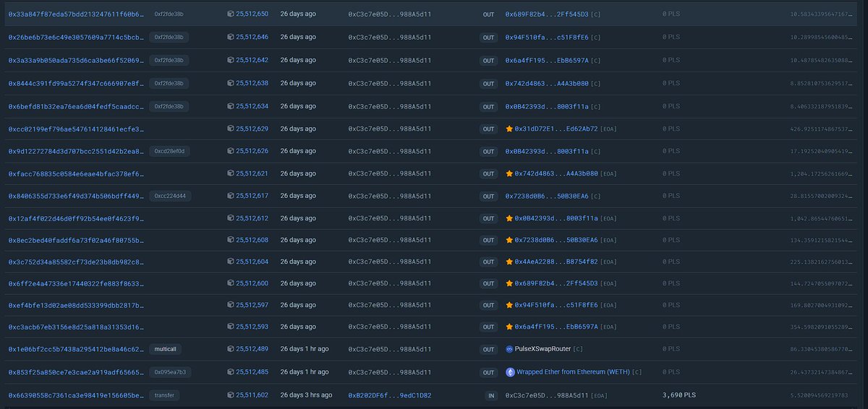Click the star icon in block 25,512,612 row

(x=509, y=218)
